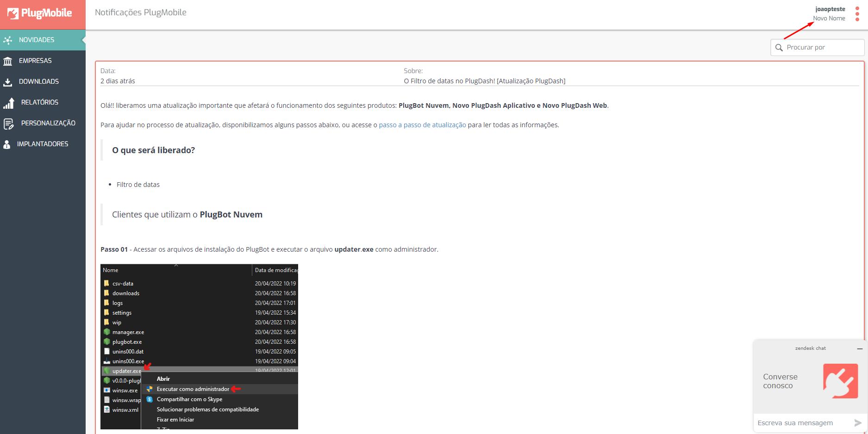Click the Relatórios bar chart icon
The width and height of the screenshot is (868, 434).
coord(8,103)
